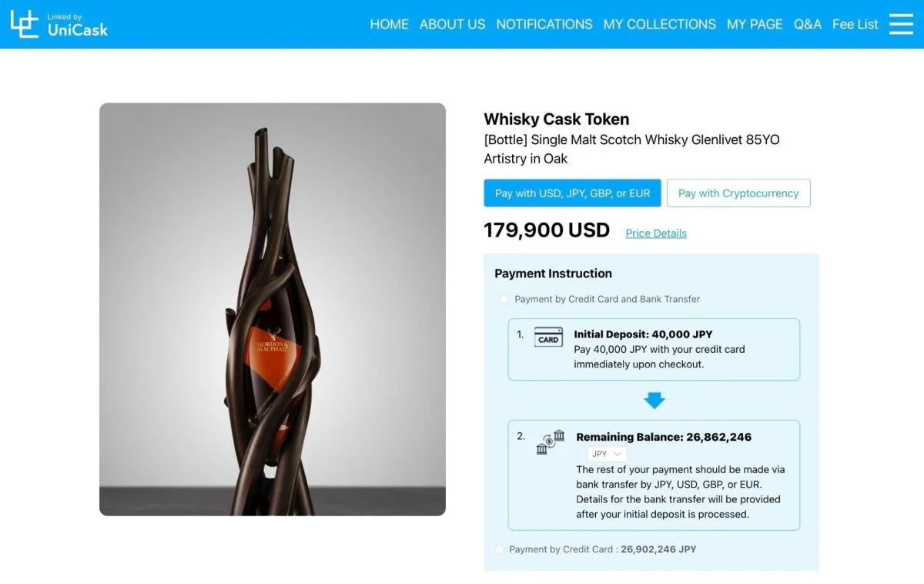The height and width of the screenshot is (584, 924).
Task: View the Fee List page
Action: (x=855, y=24)
